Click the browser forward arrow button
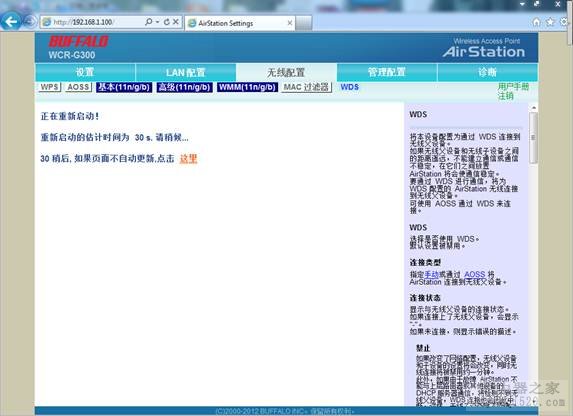 pos(29,22)
